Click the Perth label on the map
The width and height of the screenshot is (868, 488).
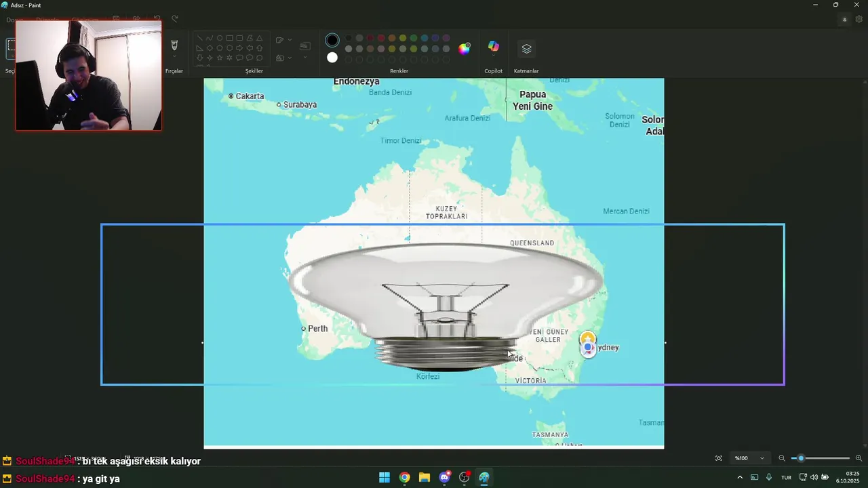(x=318, y=329)
